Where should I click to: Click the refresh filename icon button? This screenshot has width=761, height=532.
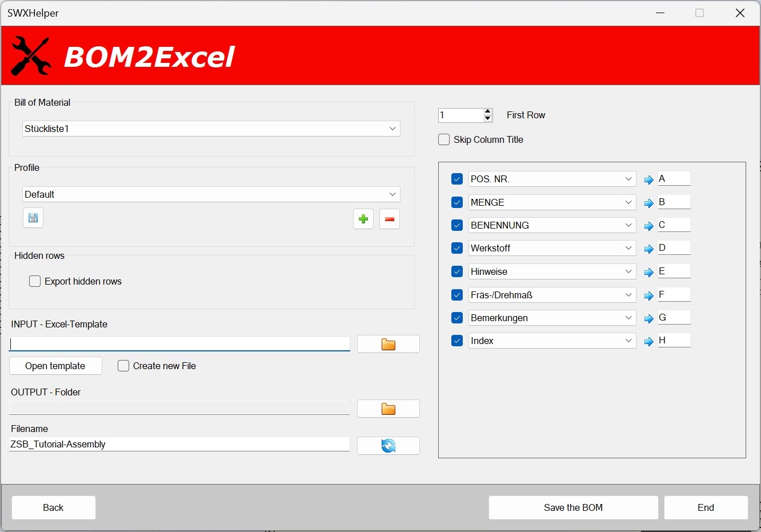point(388,446)
